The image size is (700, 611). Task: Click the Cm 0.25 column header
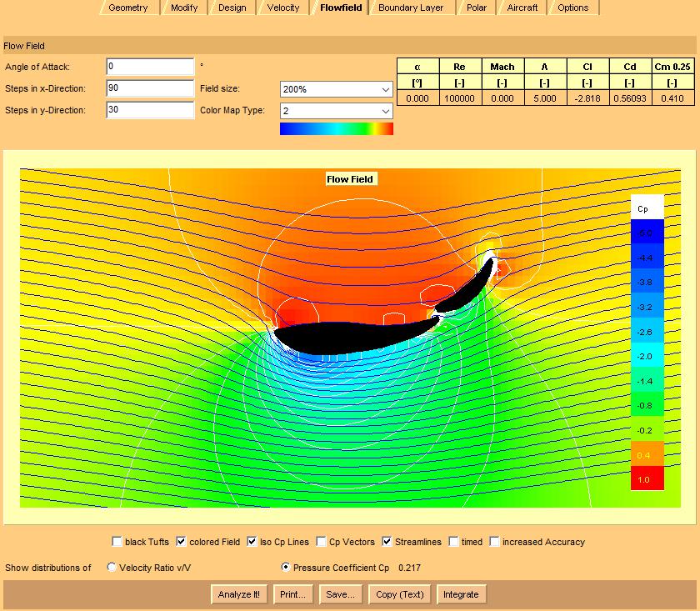(672, 67)
